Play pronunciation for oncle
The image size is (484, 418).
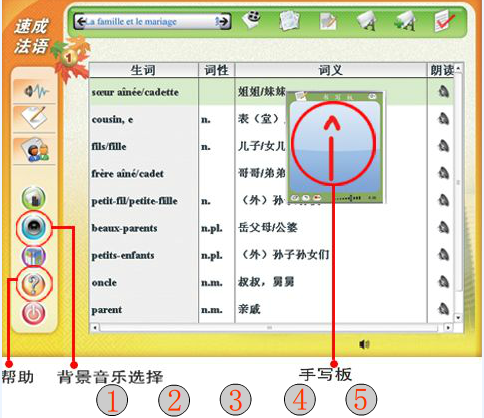[x=443, y=282]
